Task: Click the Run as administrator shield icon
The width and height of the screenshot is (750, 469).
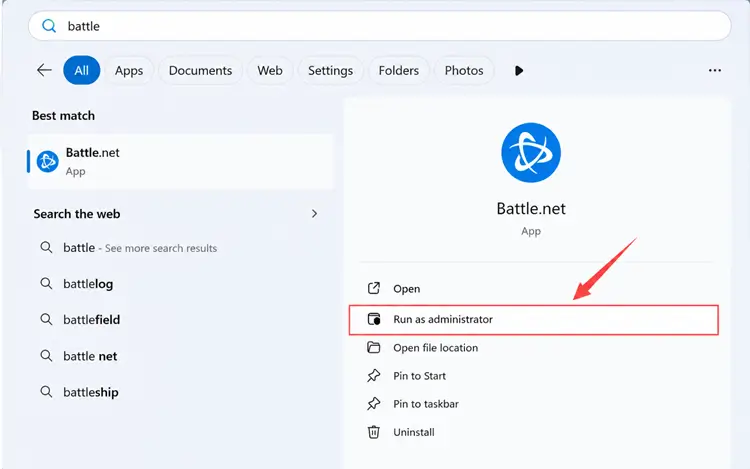Action: (374, 319)
